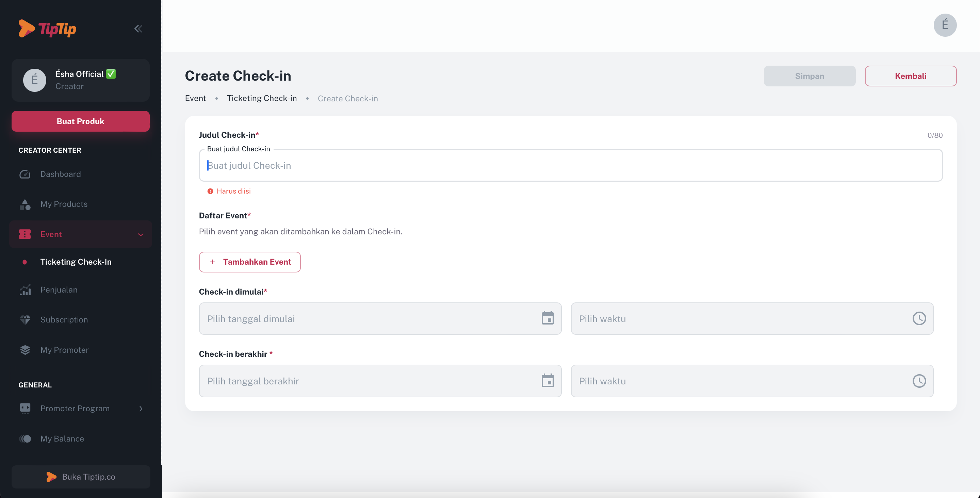Click clock icon in check-in start time
The width and height of the screenshot is (980, 498).
tap(919, 318)
